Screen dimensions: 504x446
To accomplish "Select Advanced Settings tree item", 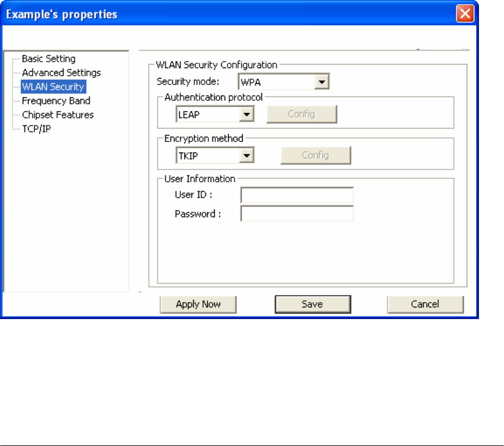I will click(61, 73).
